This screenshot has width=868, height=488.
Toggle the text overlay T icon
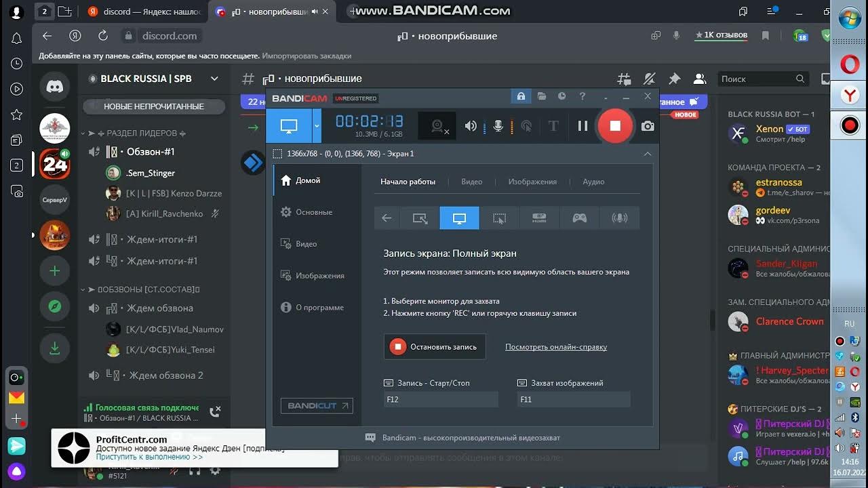(x=553, y=126)
